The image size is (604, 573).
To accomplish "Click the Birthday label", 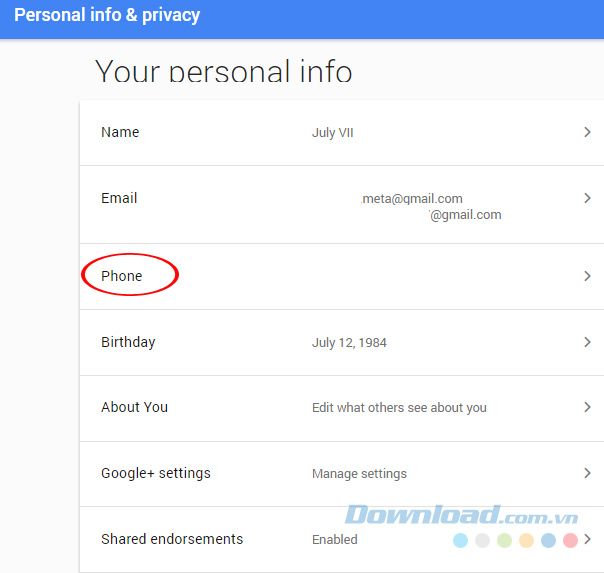I will pos(128,342).
